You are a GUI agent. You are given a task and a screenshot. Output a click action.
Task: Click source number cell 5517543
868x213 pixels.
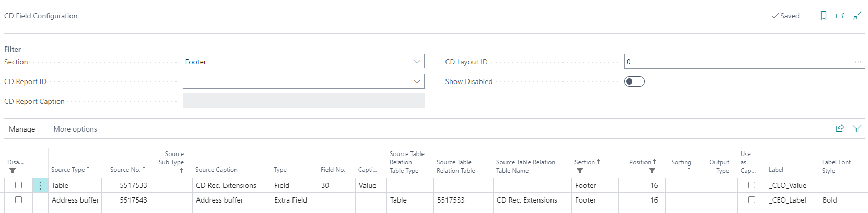[128, 200]
